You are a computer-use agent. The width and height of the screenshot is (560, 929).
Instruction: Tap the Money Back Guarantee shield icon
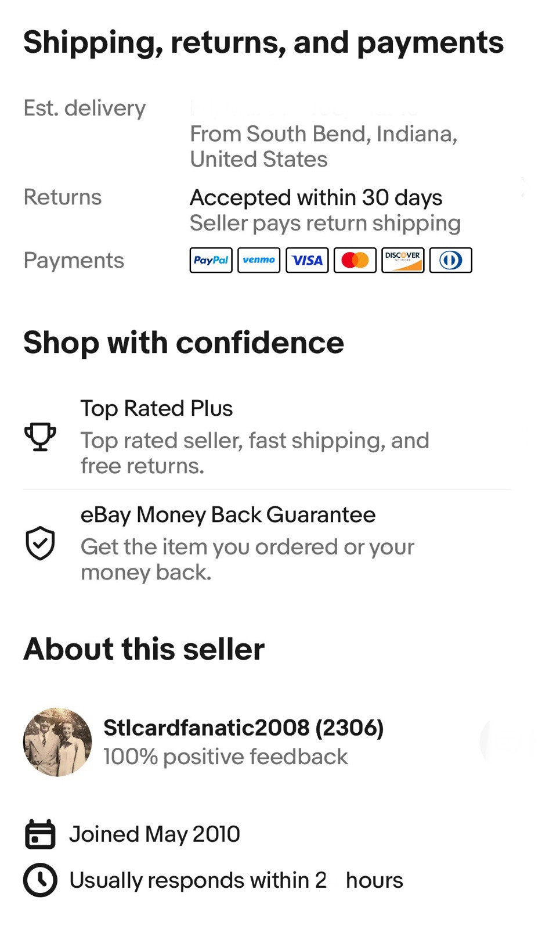[x=40, y=543]
